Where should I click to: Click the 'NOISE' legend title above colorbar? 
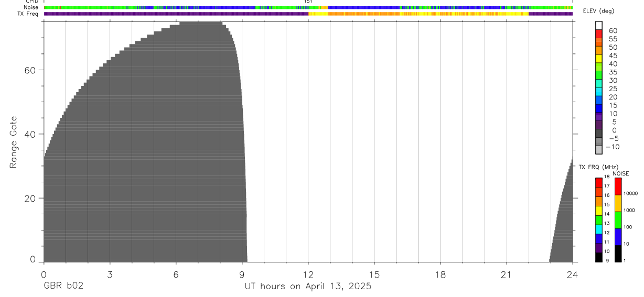tap(621, 173)
